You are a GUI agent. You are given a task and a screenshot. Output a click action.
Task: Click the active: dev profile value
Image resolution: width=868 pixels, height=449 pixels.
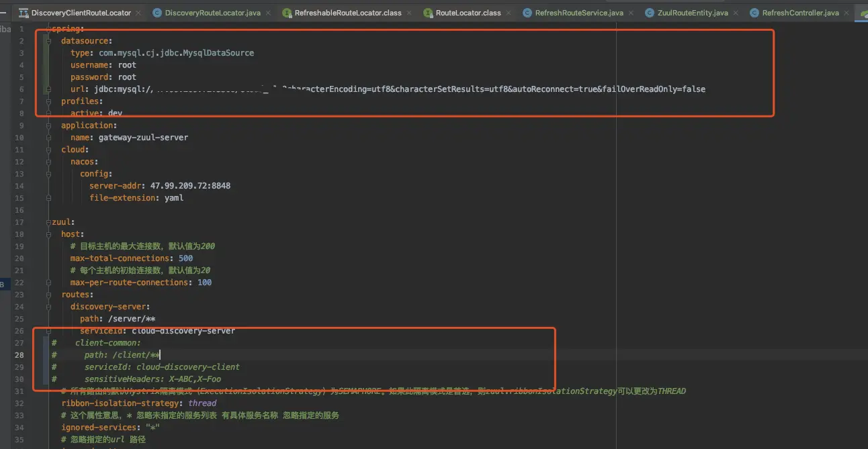pos(115,113)
